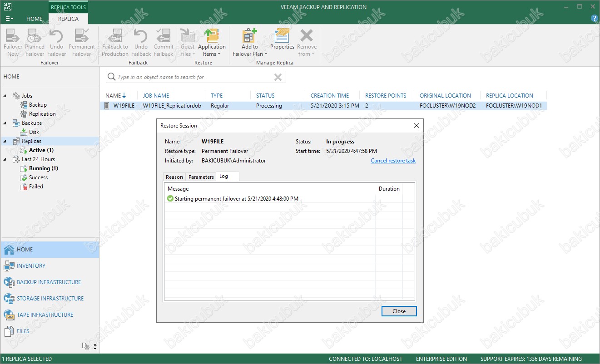Screen dimensions: 600x364
Task: Sort list by TYPE column header
Action: tap(217, 96)
